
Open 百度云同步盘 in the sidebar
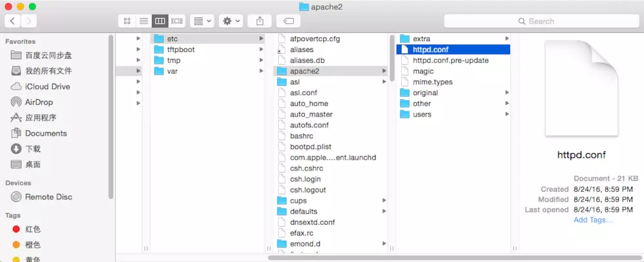(41, 55)
